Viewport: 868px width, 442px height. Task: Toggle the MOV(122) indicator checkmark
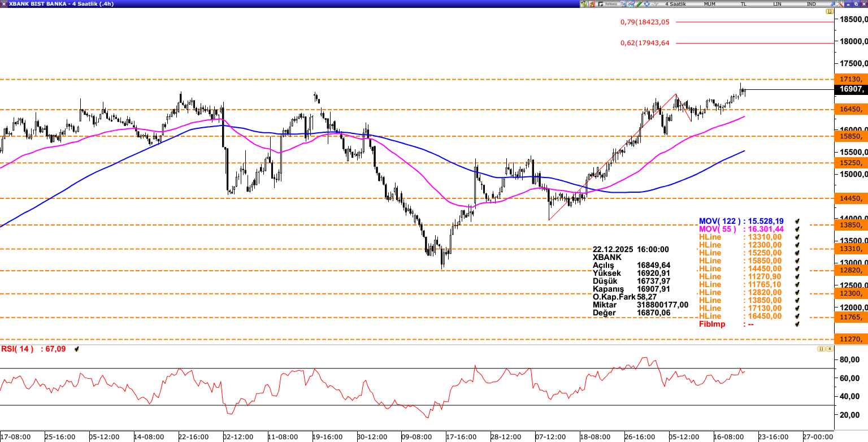tap(797, 221)
